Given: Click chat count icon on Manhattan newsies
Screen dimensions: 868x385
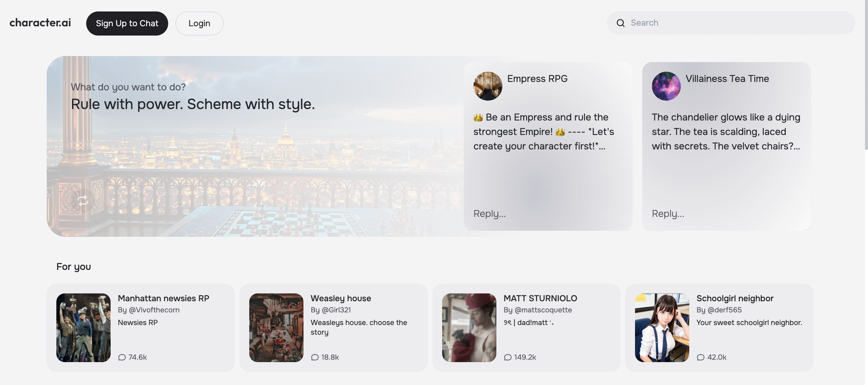Looking at the screenshot, I should click(122, 357).
